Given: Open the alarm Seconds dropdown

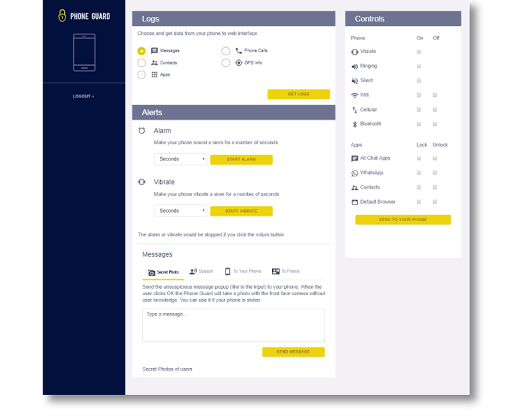Looking at the screenshot, I should (180, 159).
